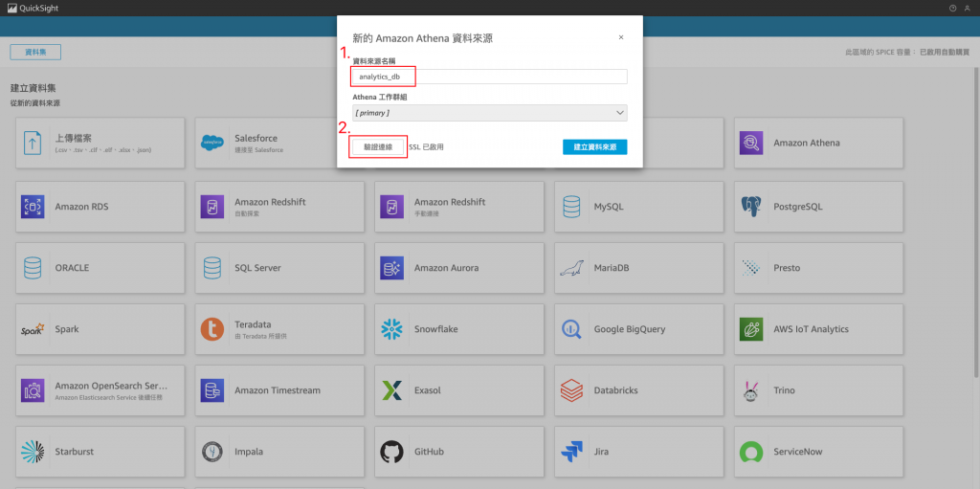Choose the Starburst icon
This screenshot has height=489, width=980.
[x=32, y=451]
